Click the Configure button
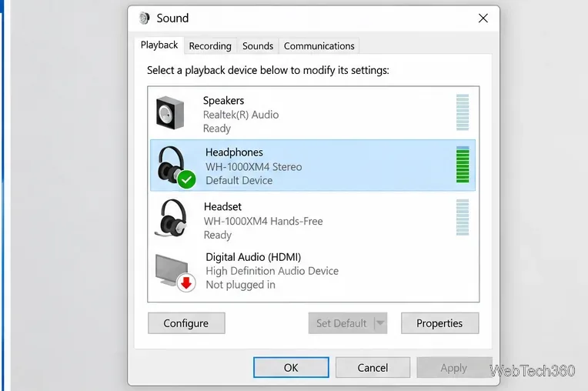The width and height of the screenshot is (588, 391). tap(186, 323)
